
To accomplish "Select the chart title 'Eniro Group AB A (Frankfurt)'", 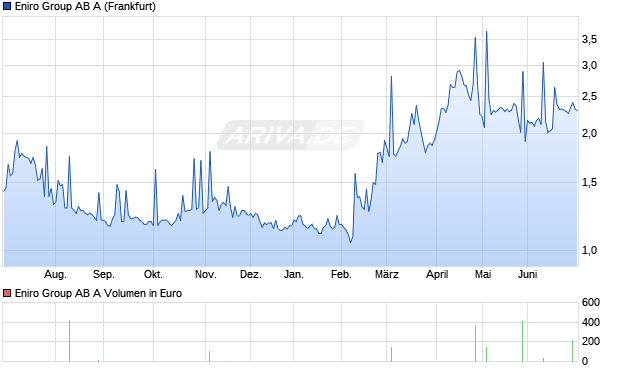I will click(85, 6).
